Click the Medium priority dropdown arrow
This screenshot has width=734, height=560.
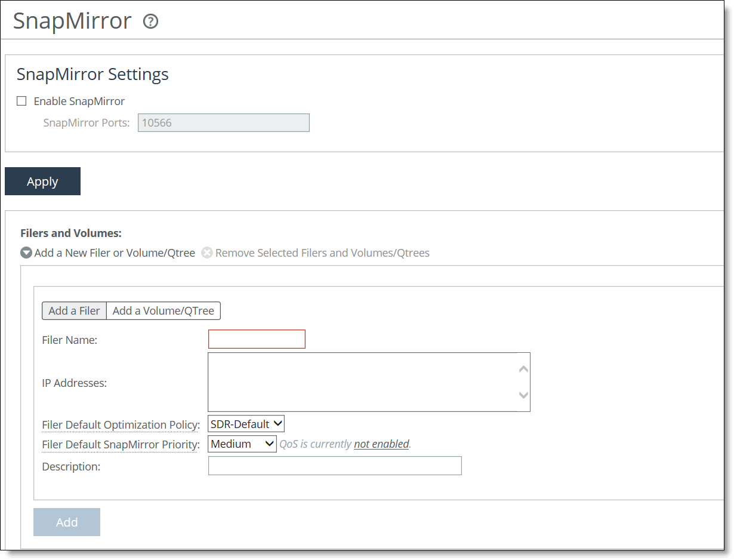tap(270, 444)
